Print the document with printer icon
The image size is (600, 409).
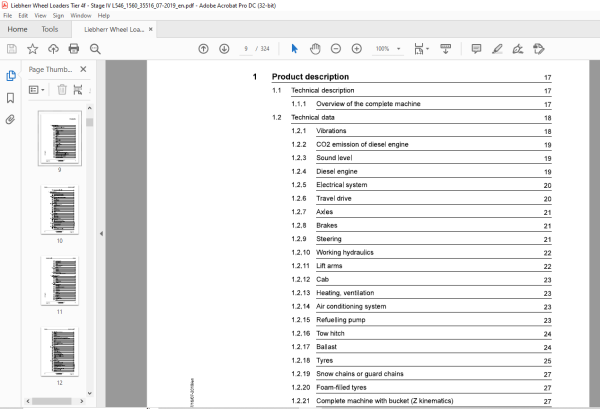coord(74,49)
